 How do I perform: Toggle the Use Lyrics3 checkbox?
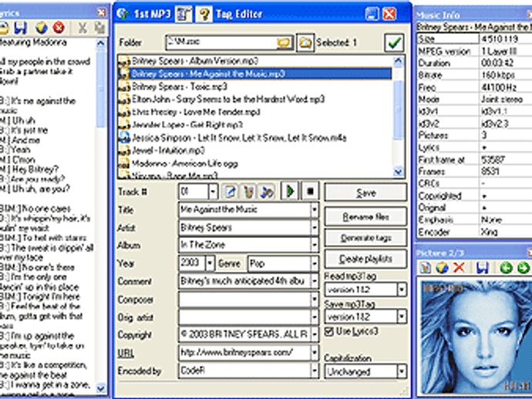click(x=329, y=331)
